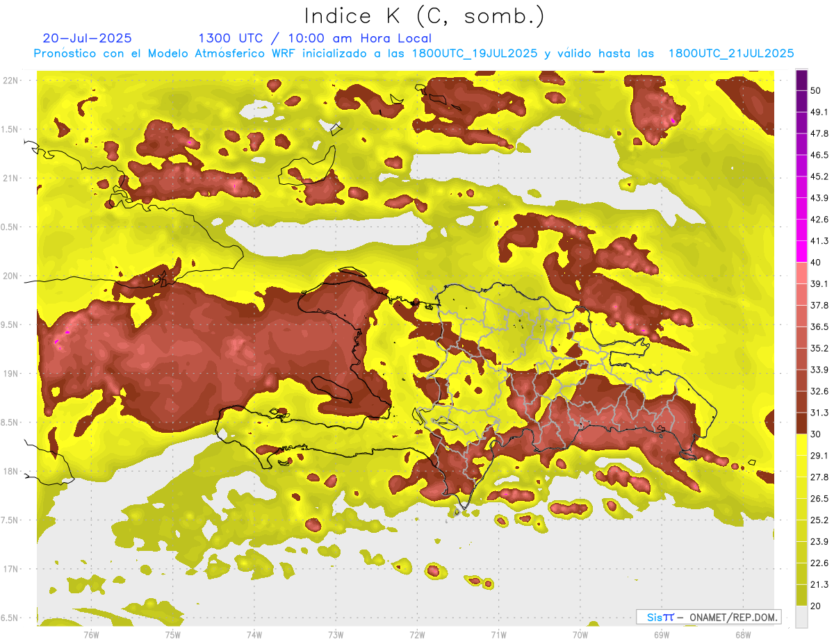Screen dimensions: 834x644
Task: Click the 68W longitude label
Action: (x=743, y=634)
